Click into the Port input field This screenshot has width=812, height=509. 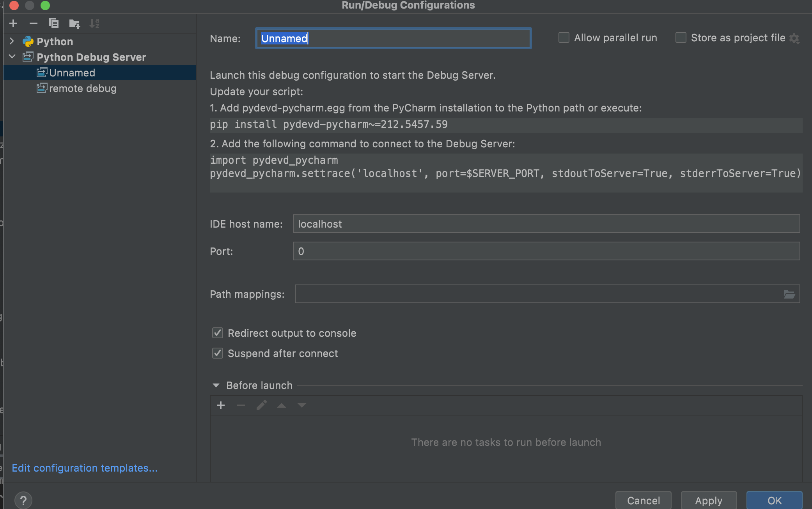[x=546, y=251]
